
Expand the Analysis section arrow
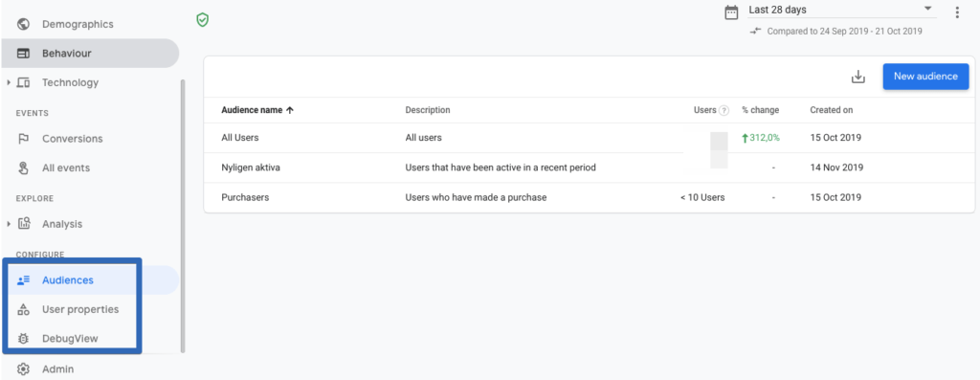[x=9, y=224]
